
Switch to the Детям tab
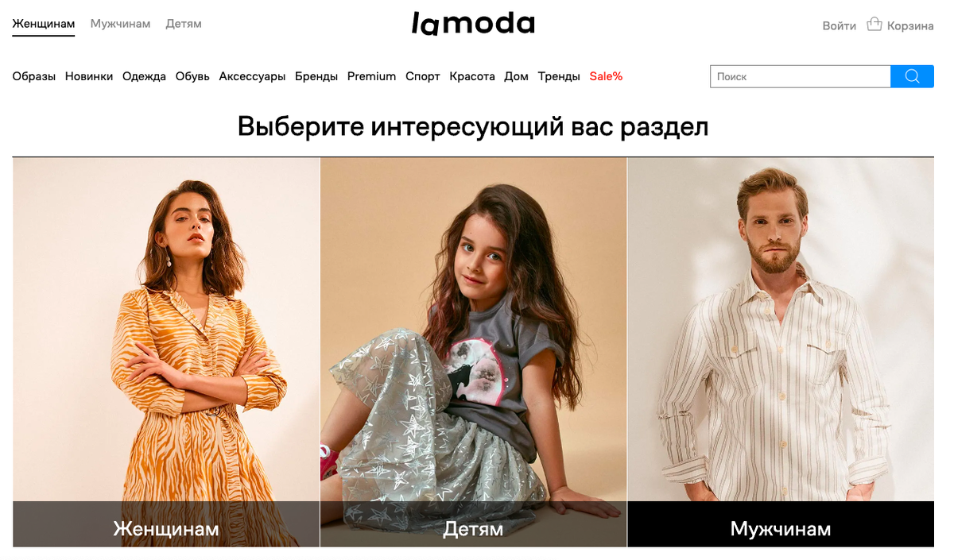(184, 24)
